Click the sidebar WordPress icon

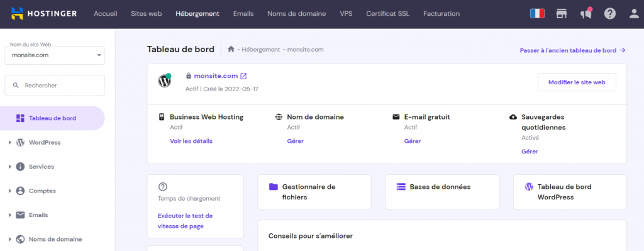pyautogui.click(x=20, y=143)
